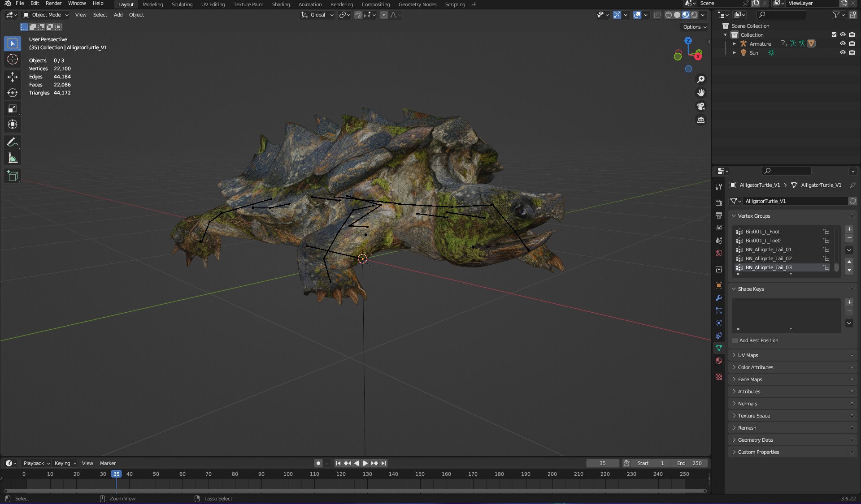Switch to the Shading workspace tab
The height and width of the screenshot is (504, 861).
click(x=281, y=4)
